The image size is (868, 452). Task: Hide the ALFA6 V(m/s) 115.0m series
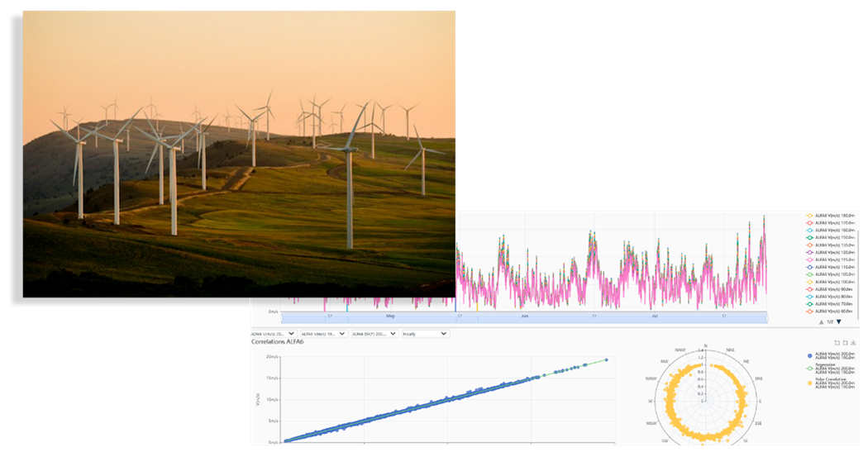point(830,259)
